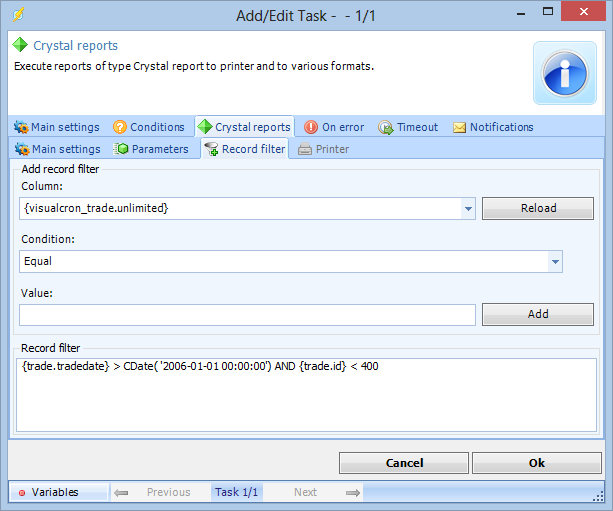
Task: Click the Variables icon in bottom bar
Action: pos(22,492)
